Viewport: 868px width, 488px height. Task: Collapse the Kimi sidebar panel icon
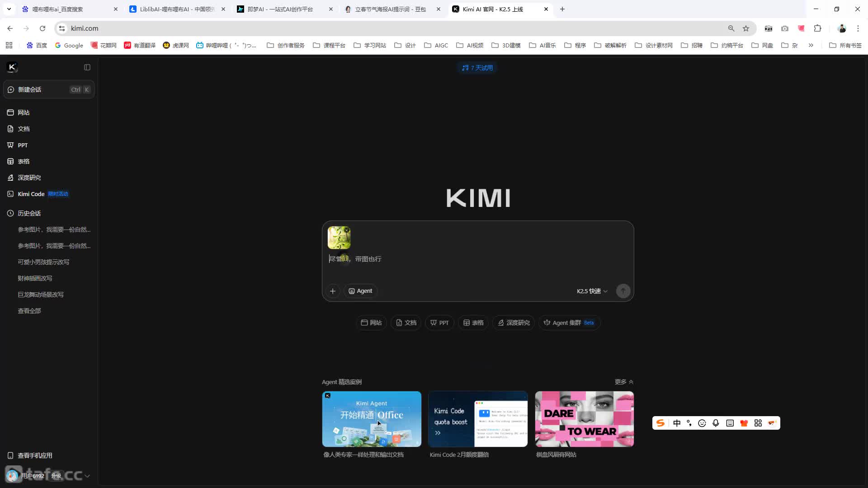point(87,67)
